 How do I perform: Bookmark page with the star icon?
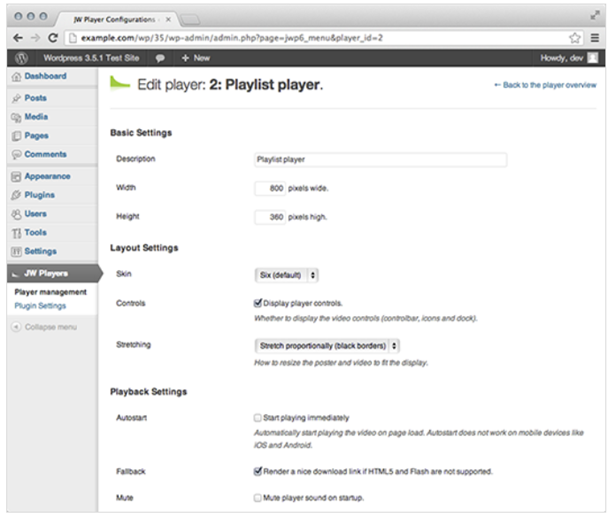575,38
